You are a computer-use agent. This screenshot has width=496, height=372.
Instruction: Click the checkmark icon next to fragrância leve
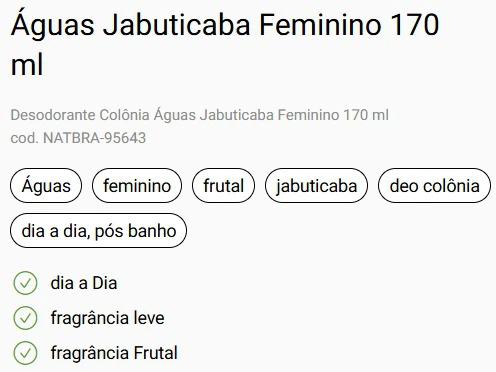pos(25,318)
